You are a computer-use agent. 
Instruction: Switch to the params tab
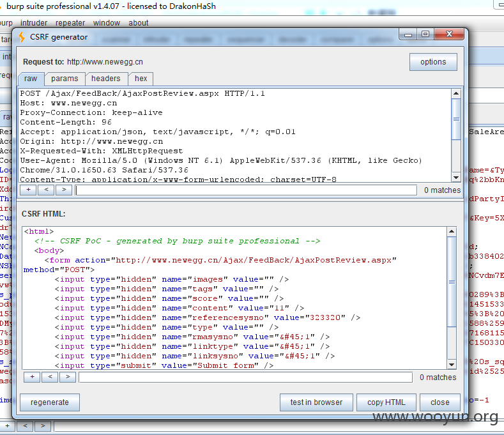(65, 79)
